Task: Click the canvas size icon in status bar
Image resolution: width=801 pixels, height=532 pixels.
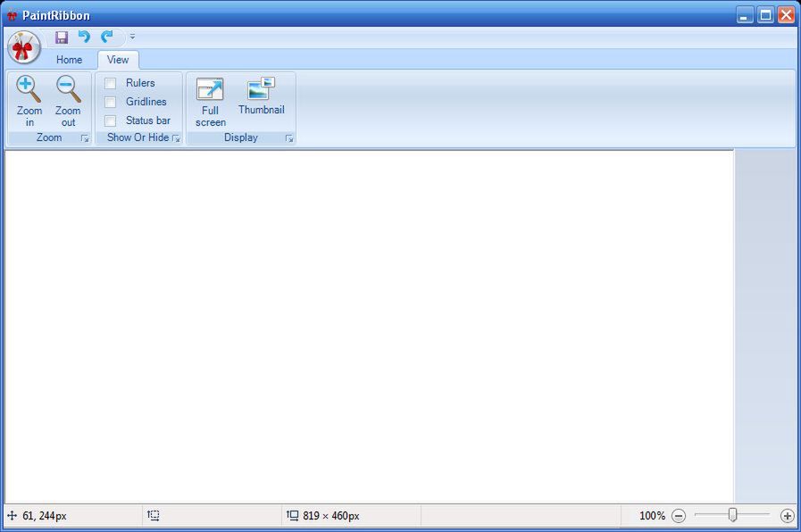Action: [x=292, y=516]
